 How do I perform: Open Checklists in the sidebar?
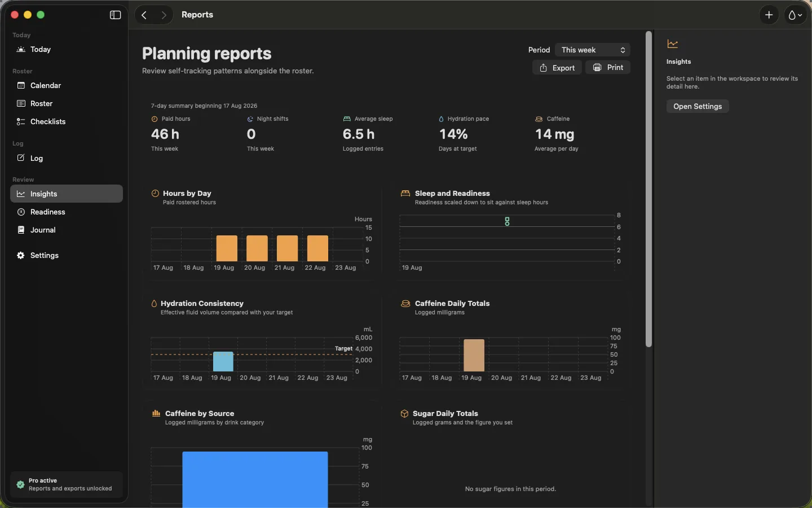tap(67, 122)
